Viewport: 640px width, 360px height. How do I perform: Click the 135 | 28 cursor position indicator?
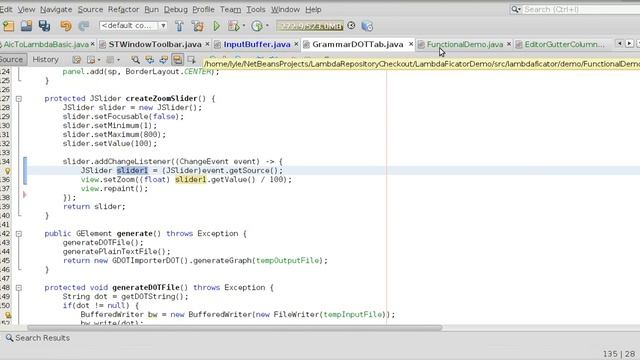point(618,354)
